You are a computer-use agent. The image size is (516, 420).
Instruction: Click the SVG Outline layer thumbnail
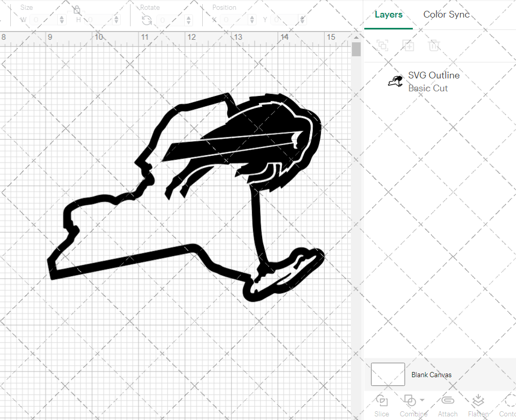coord(395,81)
